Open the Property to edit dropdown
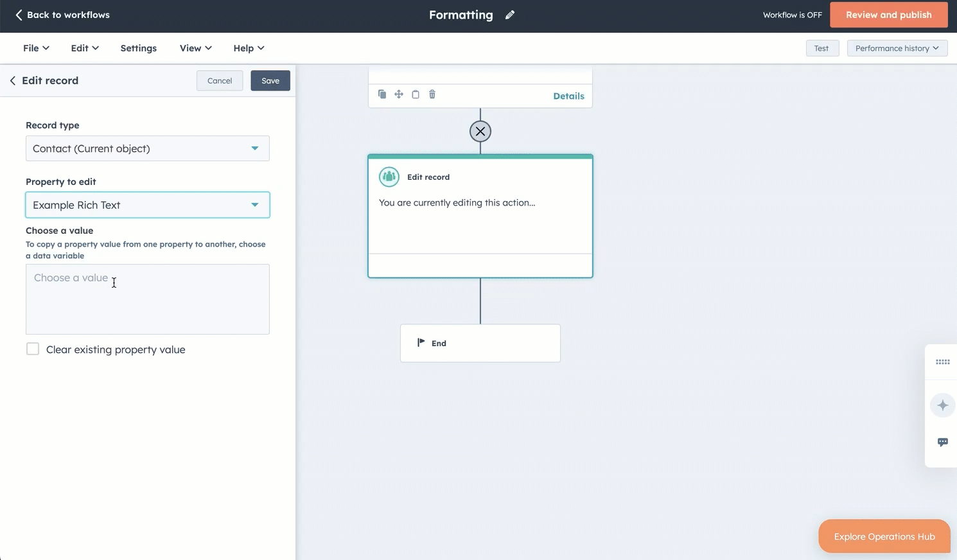 pos(147,204)
